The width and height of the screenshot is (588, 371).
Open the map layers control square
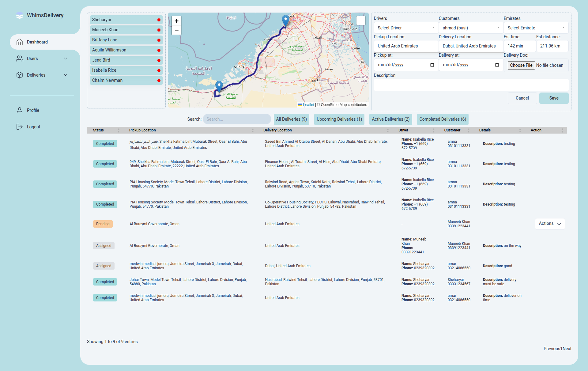click(x=360, y=20)
